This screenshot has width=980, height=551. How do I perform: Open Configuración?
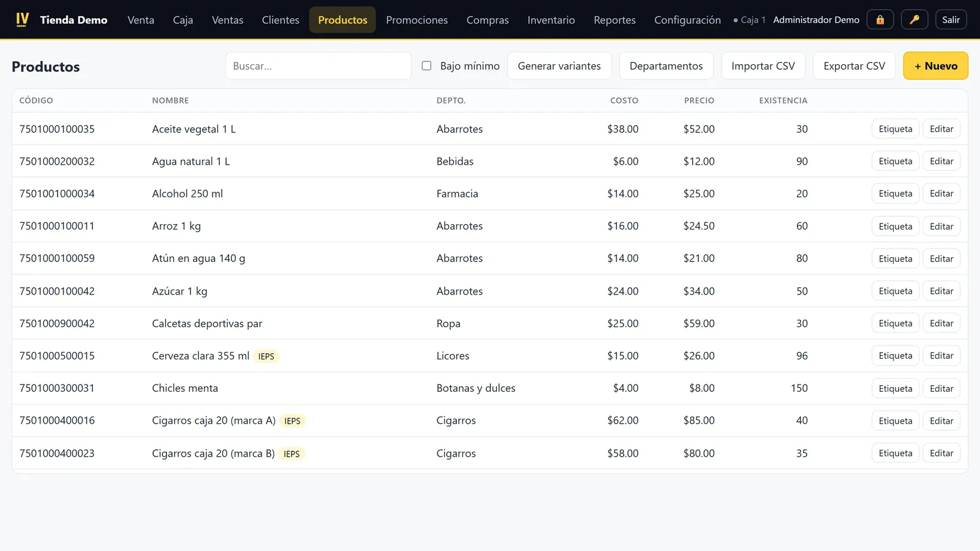pyautogui.click(x=687, y=20)
